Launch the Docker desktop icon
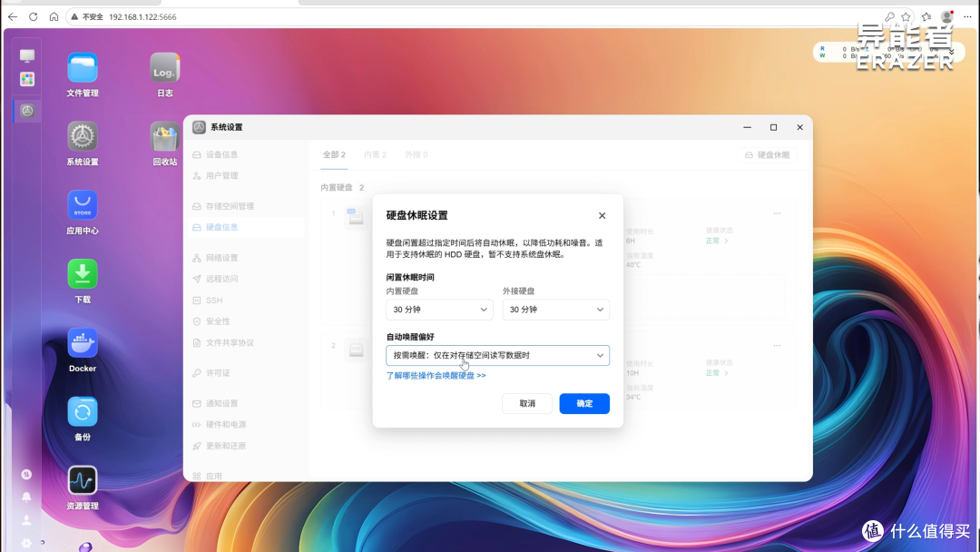980x552 pixels. pos(83,343)
